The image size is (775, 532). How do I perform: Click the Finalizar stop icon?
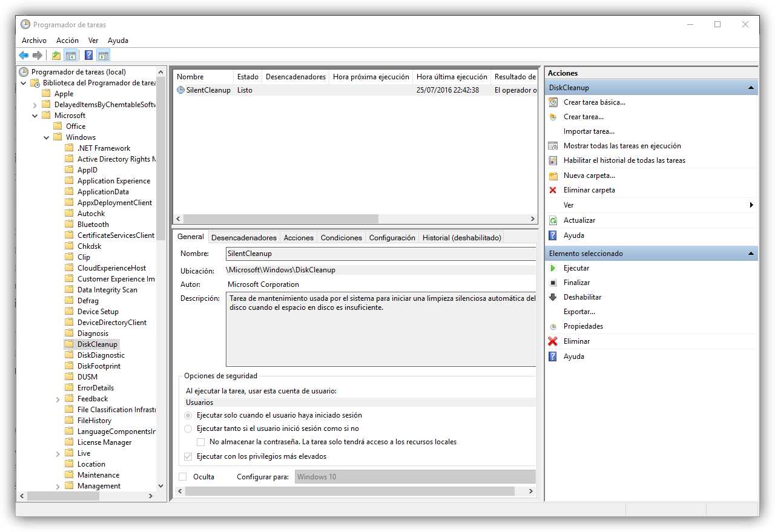(x=553, y=283)
